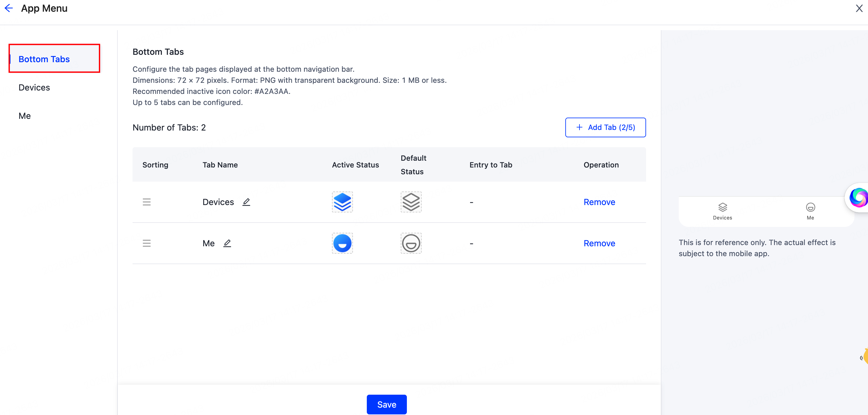Close the App Menu panel
This screenshot has width=868, height=415.
tap(859, 8)
